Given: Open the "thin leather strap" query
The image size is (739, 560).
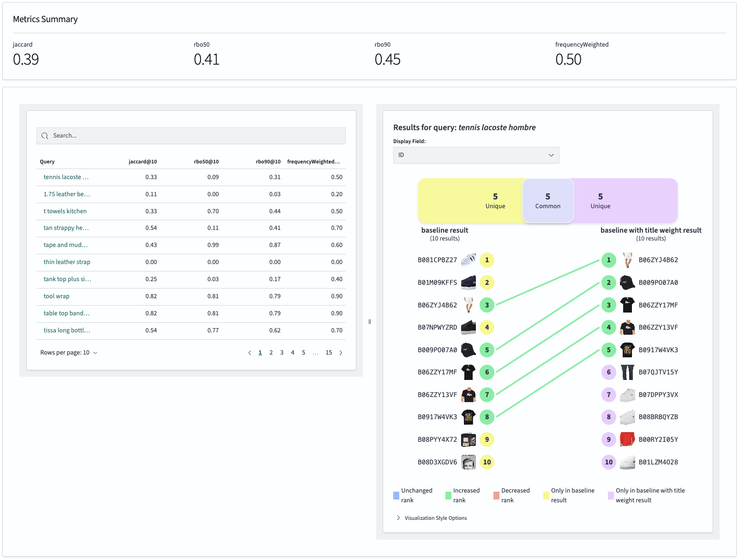Looking at the screenshot, I should coord(67,262).
